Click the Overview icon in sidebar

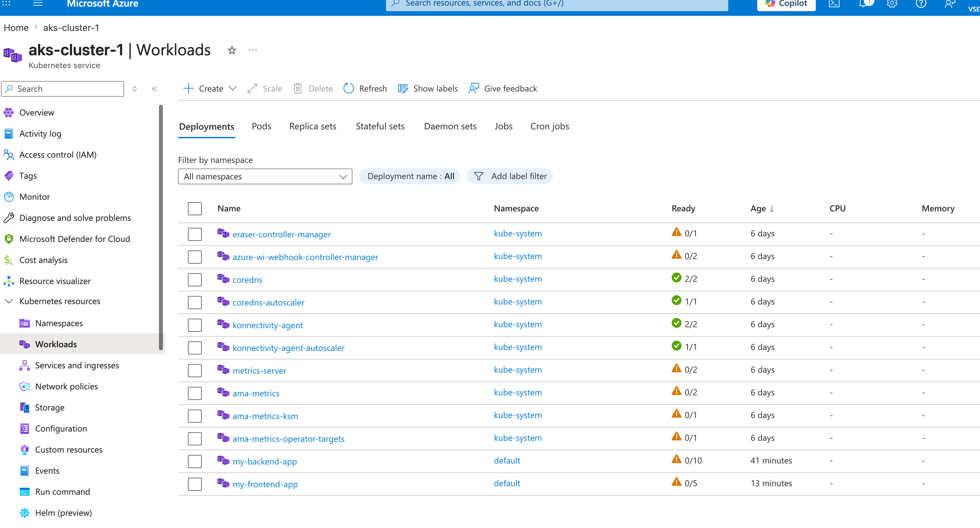pos(9,112)
